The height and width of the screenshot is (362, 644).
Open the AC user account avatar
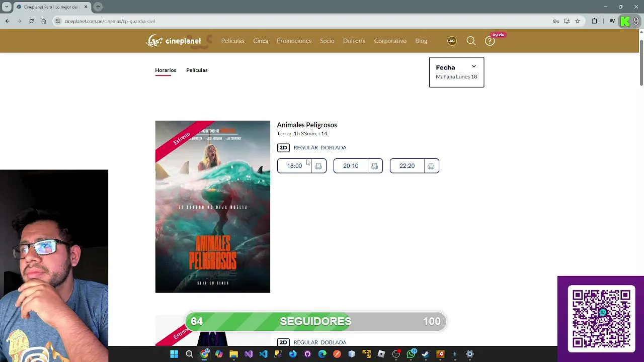(x=452, y=41)
